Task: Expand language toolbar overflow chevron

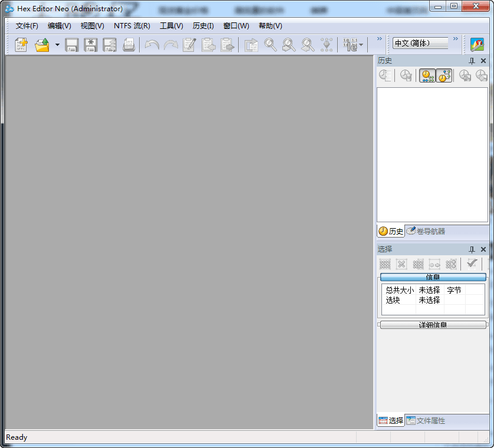Action: tap(455, 39)
